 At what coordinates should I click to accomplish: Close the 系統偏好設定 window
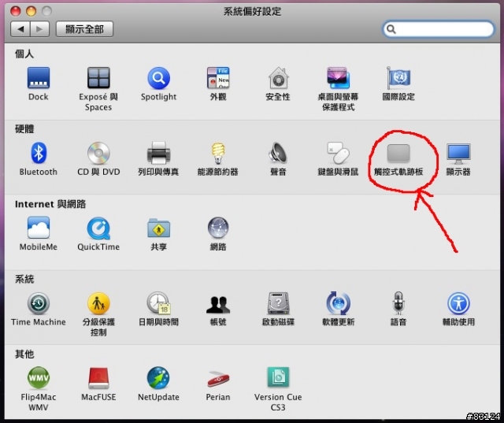(16, 11)
